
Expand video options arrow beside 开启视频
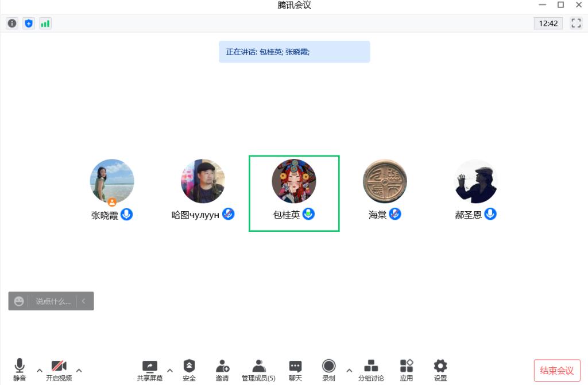pyautogui.click(x=79, y=371)
